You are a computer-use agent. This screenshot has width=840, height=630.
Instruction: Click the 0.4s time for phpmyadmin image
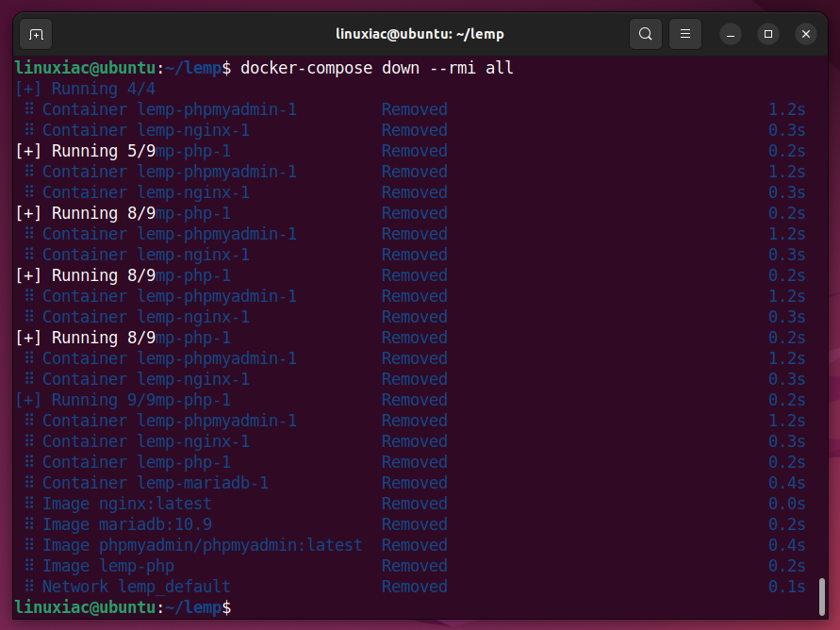(787, 545)
